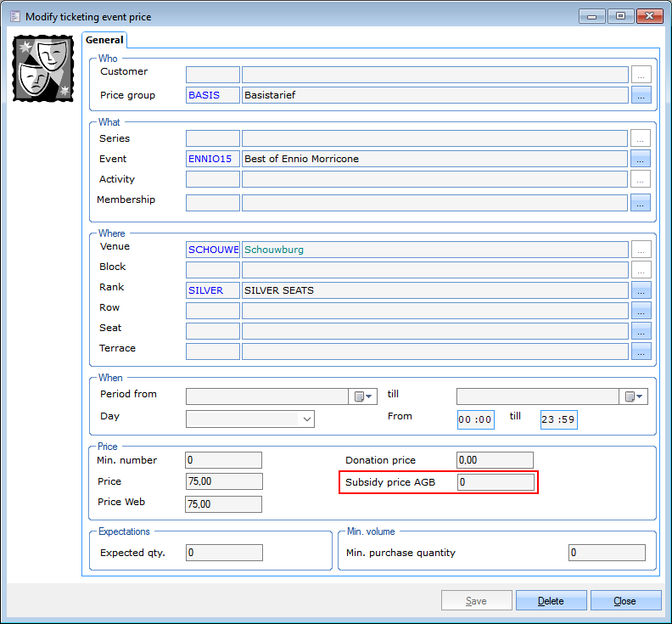Focus the Price Web input field

point(223,504)
